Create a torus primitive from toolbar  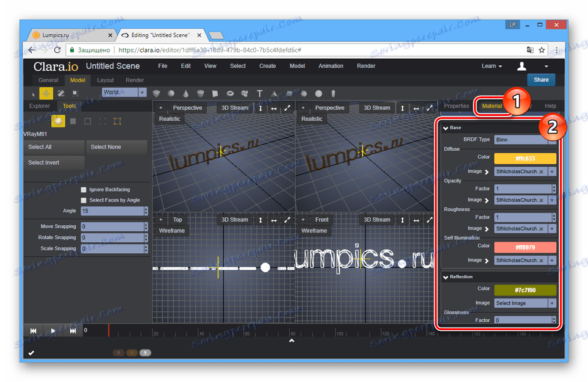click(x=230, y=93)
